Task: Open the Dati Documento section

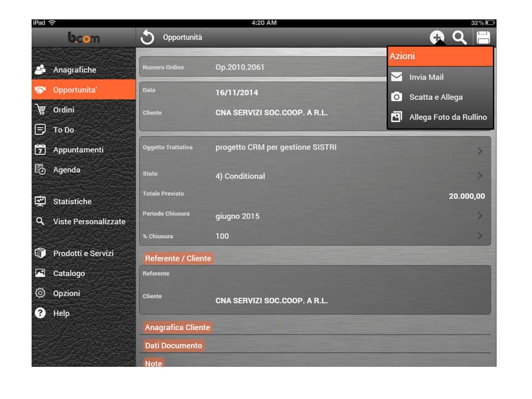Action: pyautogui.click(x=173, y=345)
